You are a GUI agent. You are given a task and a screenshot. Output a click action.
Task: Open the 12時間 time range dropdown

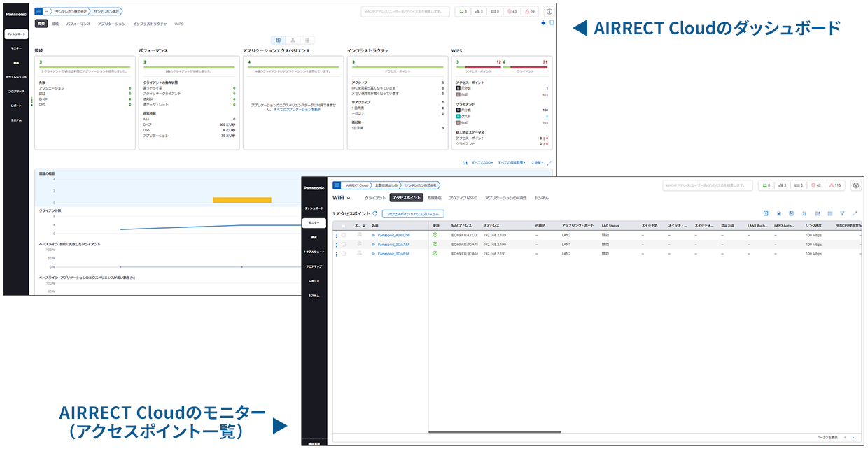pyautogui.click(x=536, y=162)
